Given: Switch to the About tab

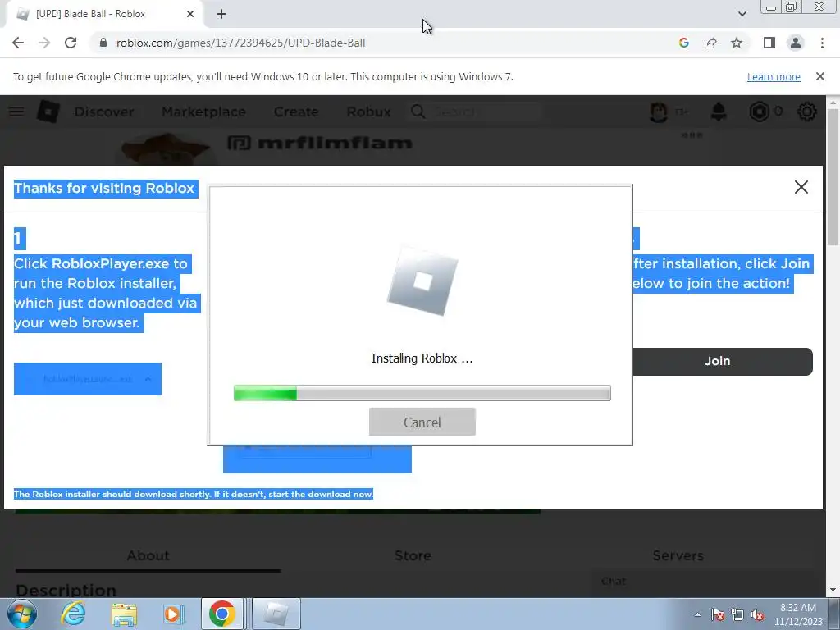Looking at the screenshot, I should [x=148, y=555].
